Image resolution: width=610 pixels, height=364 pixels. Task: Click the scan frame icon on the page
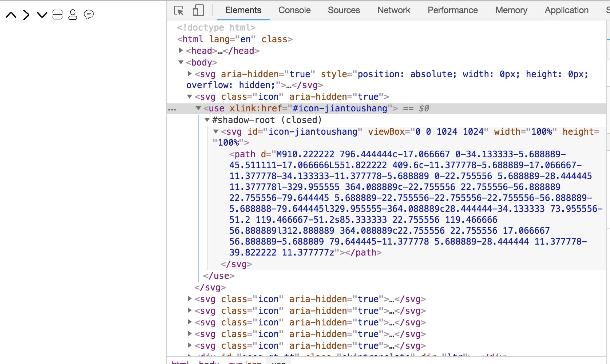point(58,15)
